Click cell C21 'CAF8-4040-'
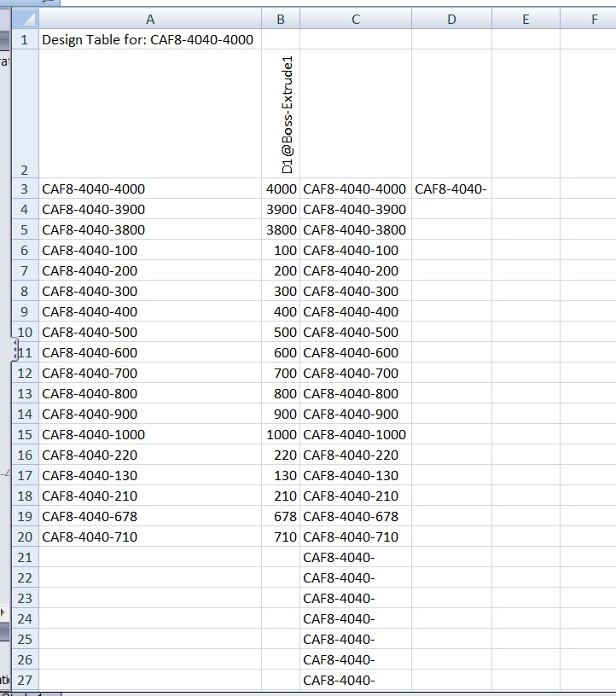Image resolution: width=616 pixels, height=696 pixels. click(x=356, y=557)
